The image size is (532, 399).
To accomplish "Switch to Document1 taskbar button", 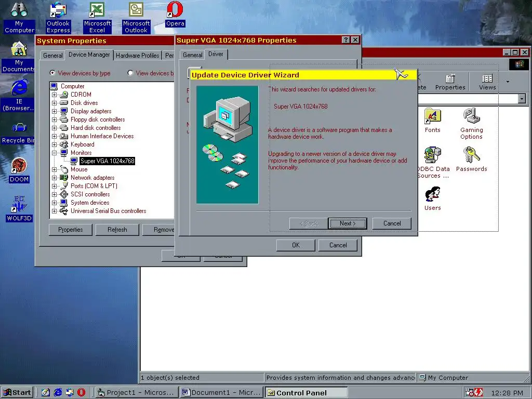I will (221, 393).
